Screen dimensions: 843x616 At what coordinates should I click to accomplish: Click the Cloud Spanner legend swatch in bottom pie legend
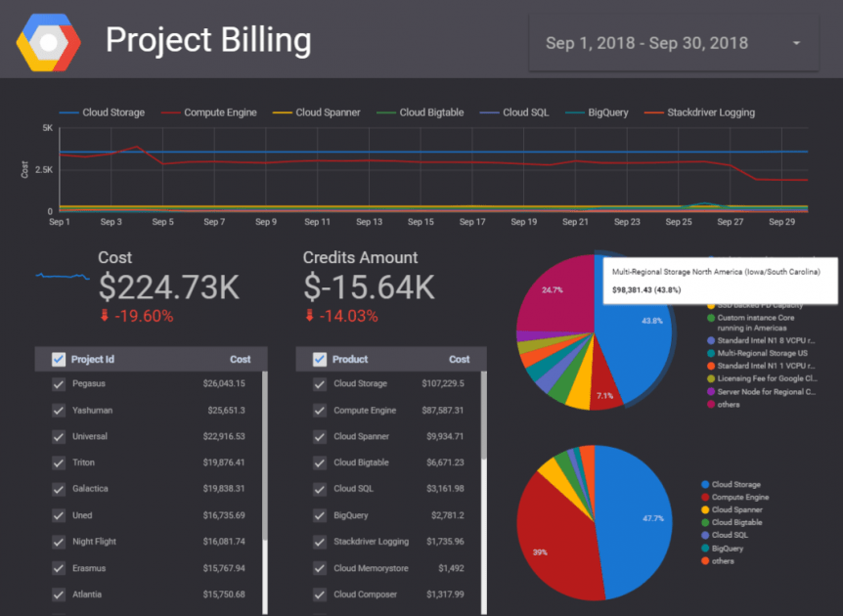705,509
